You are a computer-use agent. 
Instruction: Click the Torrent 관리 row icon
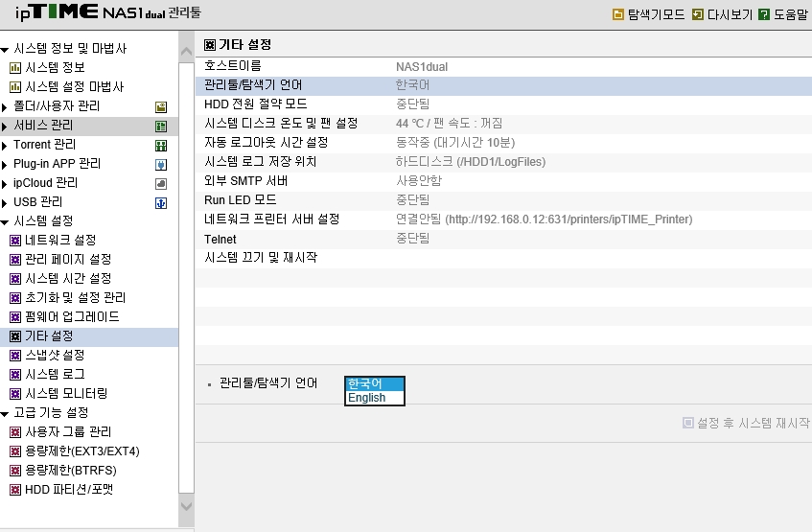[x=161, y=146]
